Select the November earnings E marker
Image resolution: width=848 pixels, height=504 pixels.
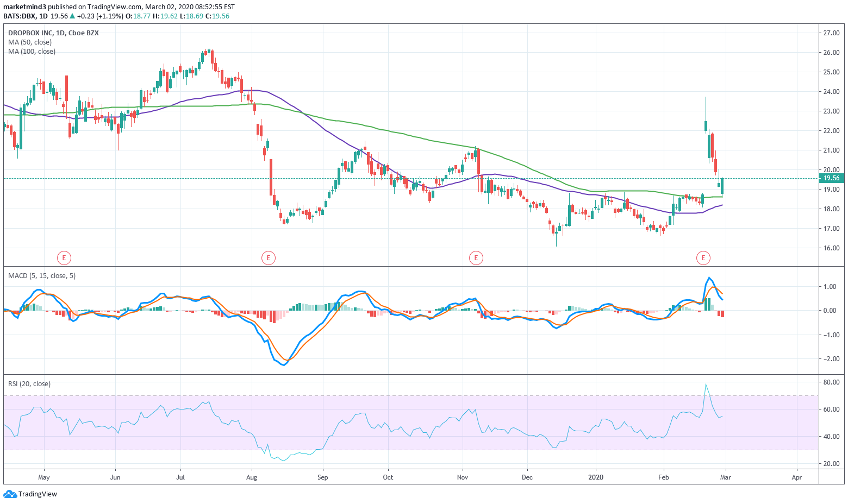(x=476, y=257)
